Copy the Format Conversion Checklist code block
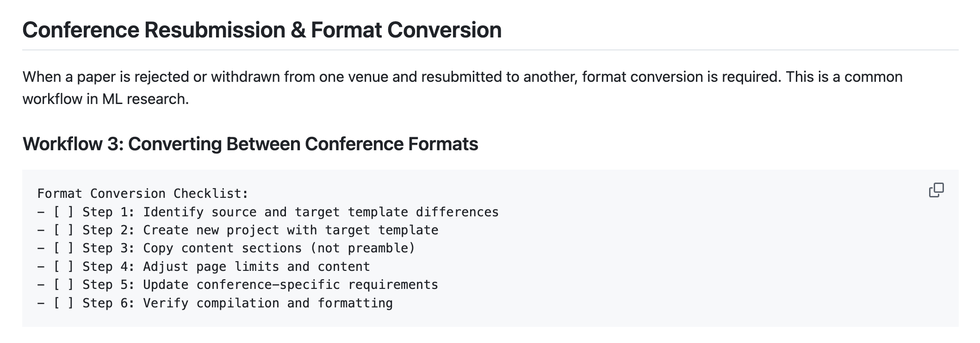980x343 pixels. (936, 190)
